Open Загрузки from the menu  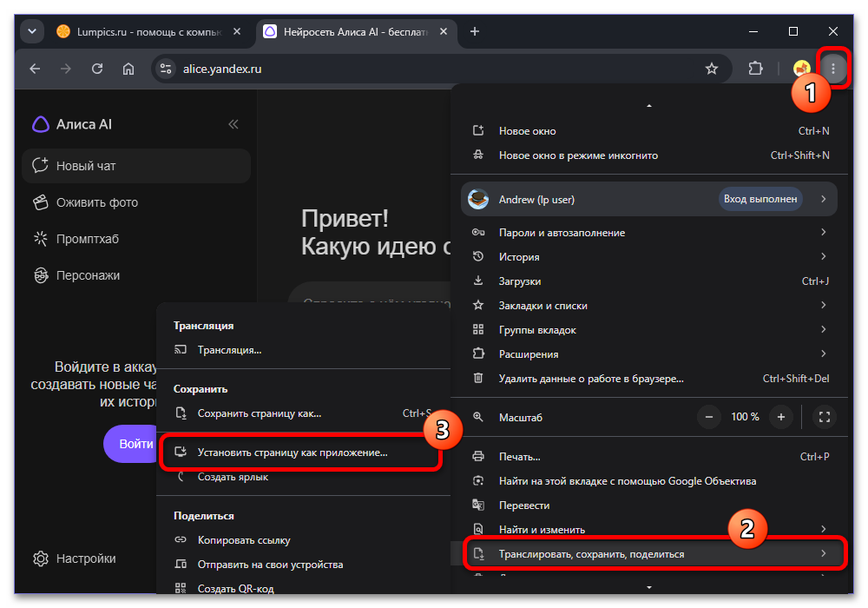tap(649, 281)
